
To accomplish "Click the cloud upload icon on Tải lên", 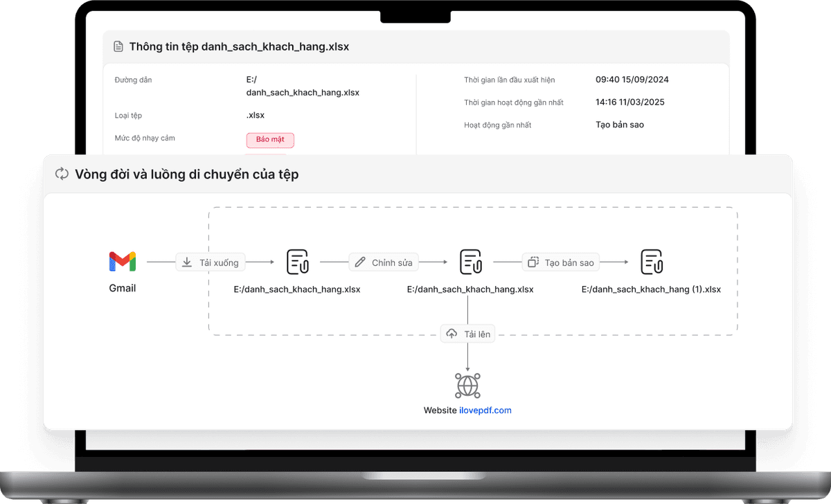I will tap(452, 334).
